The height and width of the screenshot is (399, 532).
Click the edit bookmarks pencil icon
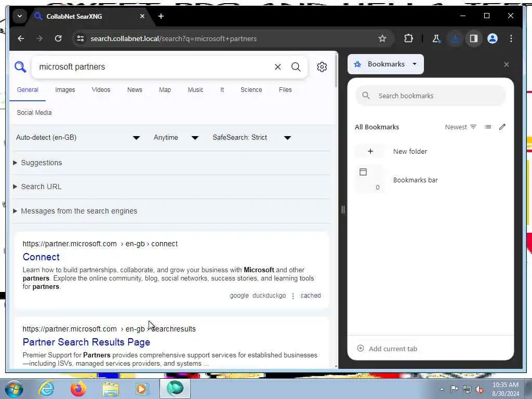[x=502, y=127]
